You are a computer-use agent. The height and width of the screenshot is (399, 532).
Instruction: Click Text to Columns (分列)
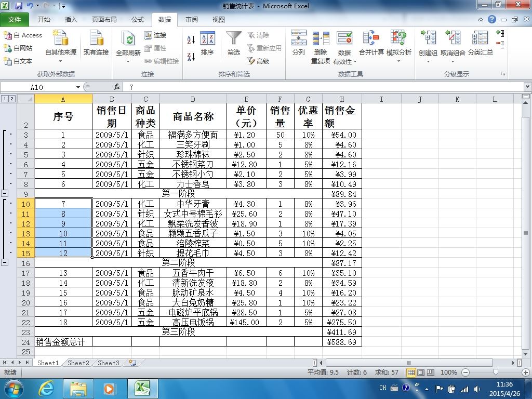pos(299,43)
